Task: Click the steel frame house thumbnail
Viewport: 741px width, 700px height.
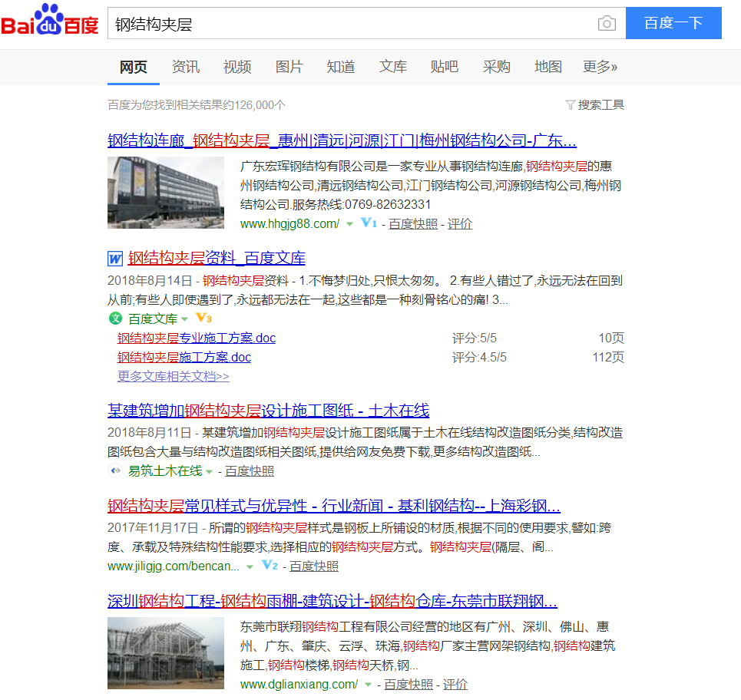Action: point(166,653)
